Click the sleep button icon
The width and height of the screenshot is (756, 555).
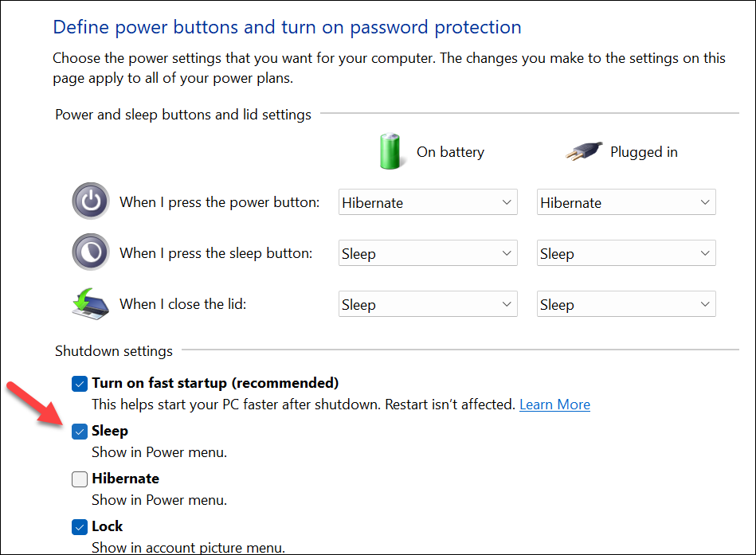point(90,252)
